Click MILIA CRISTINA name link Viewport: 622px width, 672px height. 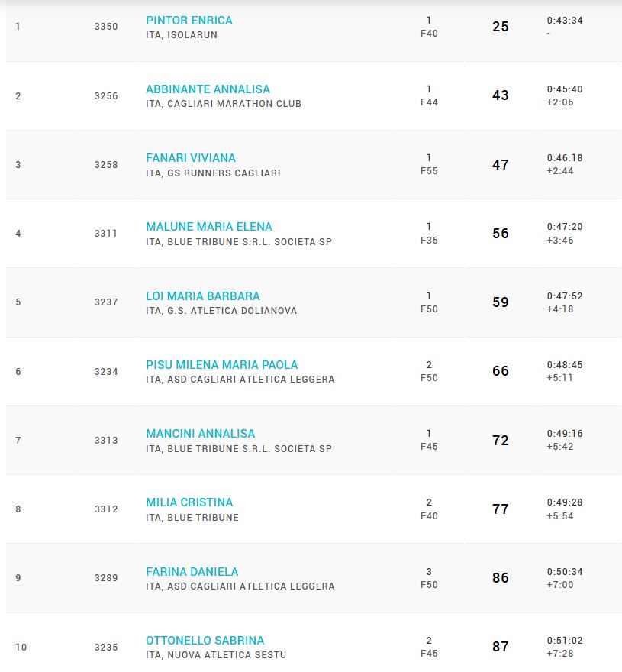coord(189,502)
